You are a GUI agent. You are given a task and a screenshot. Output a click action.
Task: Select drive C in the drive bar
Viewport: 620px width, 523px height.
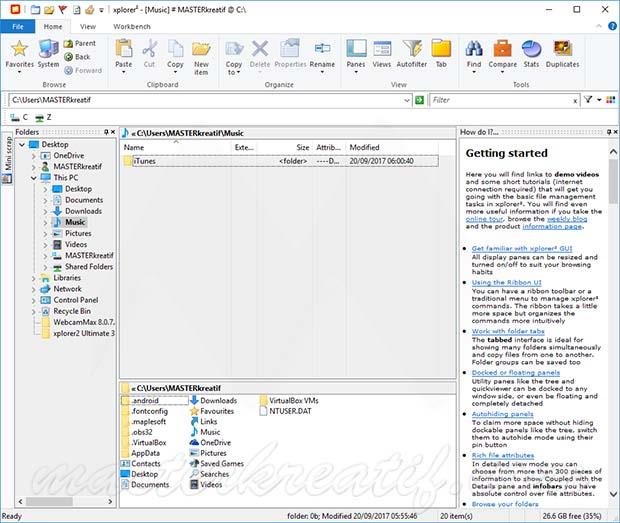pyautogui.click(x=19, y=117)
